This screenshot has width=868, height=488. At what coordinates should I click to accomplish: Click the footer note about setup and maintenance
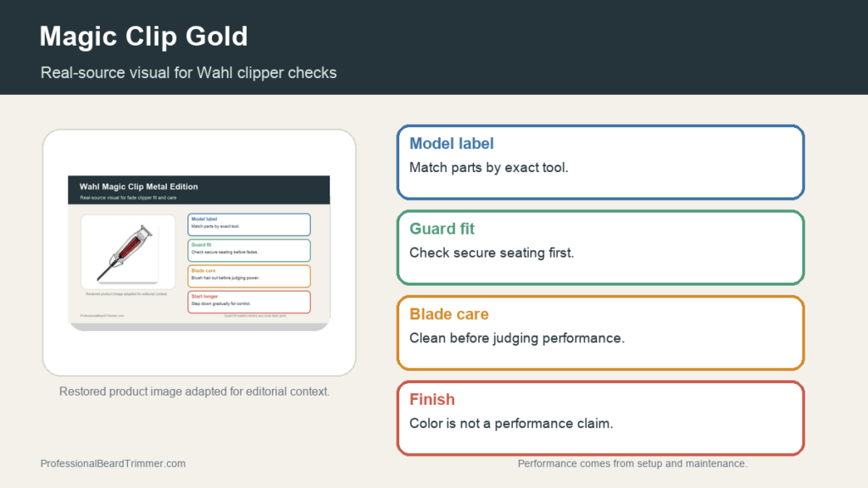click(x=632, y=463)
